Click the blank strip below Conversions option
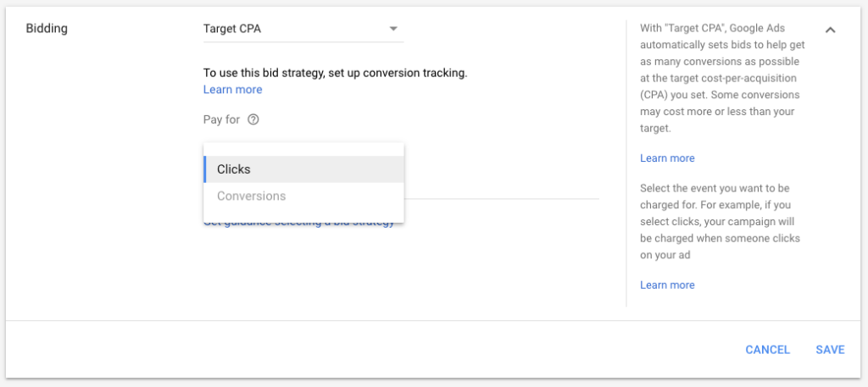868x387 pixels. (x=304, y=216)
